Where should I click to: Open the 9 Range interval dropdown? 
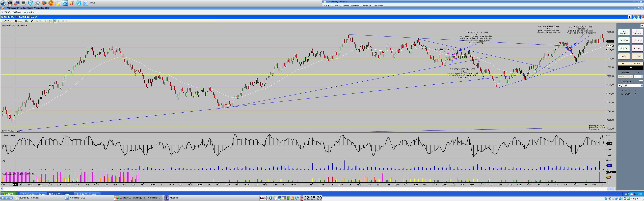coord(19,21)
